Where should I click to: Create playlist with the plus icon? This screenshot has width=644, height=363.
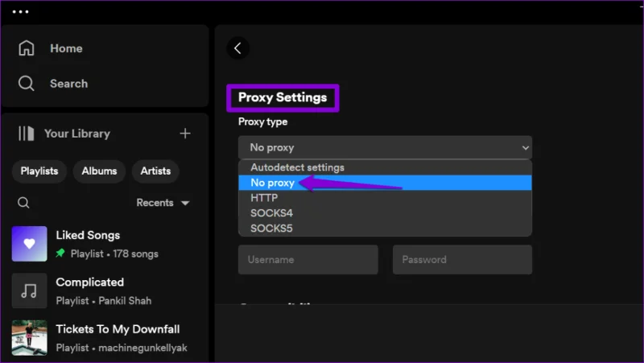click(x=185, y=134)
